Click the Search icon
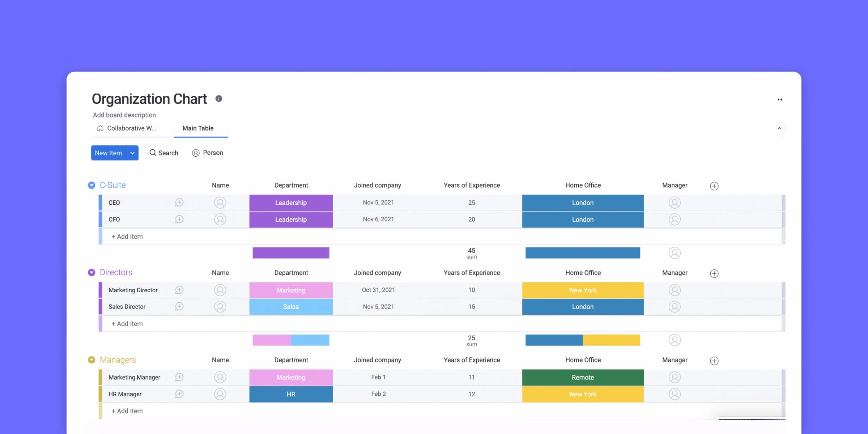Image resolution: width=868 pixels, height=434 pixels. [153, 153]
